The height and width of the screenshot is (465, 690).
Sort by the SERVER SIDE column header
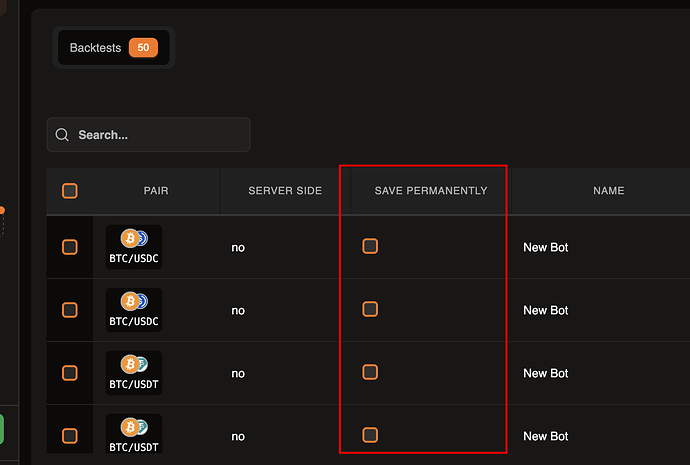(285, 190)
